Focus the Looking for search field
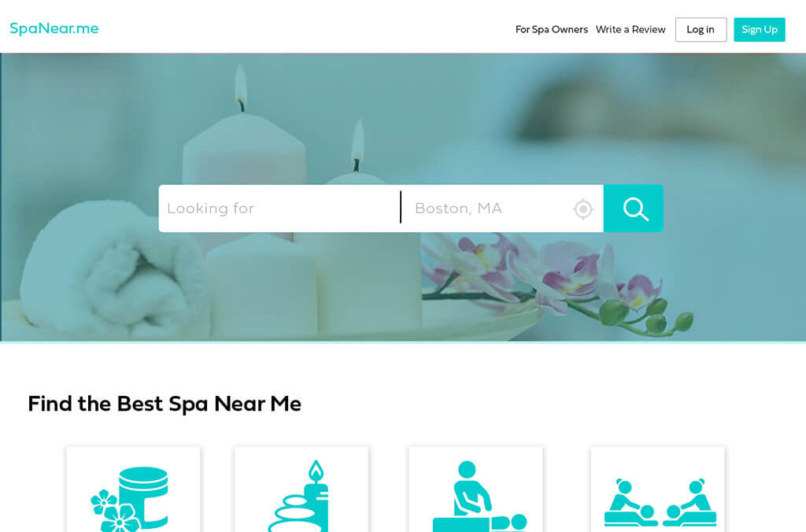The width and height of the screenshot is (806, 532). tap(279, 209)
